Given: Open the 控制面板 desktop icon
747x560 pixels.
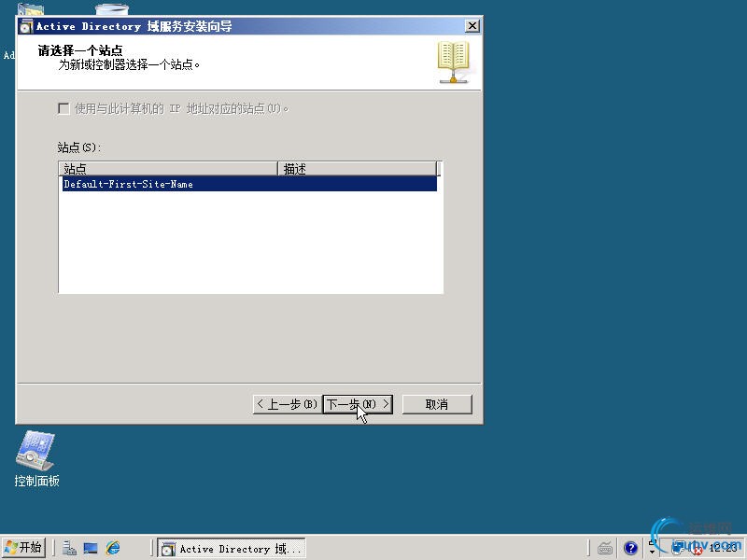Looking at the screenshot, I should tap(36, 458).
